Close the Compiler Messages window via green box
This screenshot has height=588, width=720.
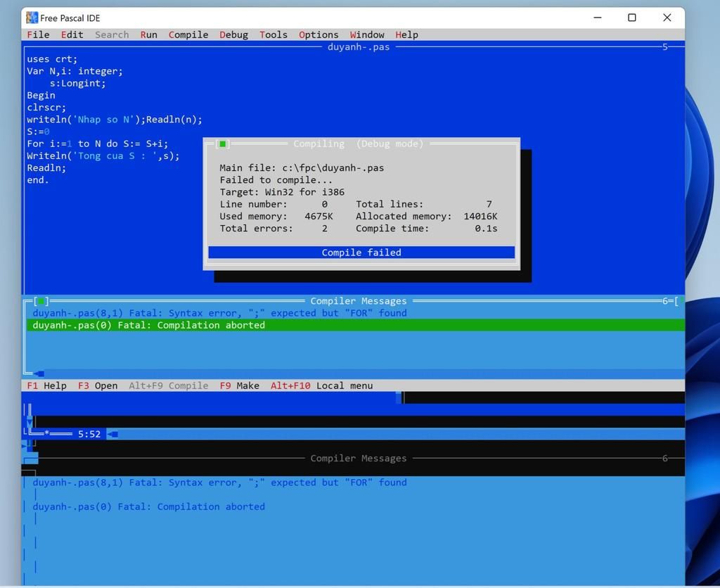click(41, 301)
